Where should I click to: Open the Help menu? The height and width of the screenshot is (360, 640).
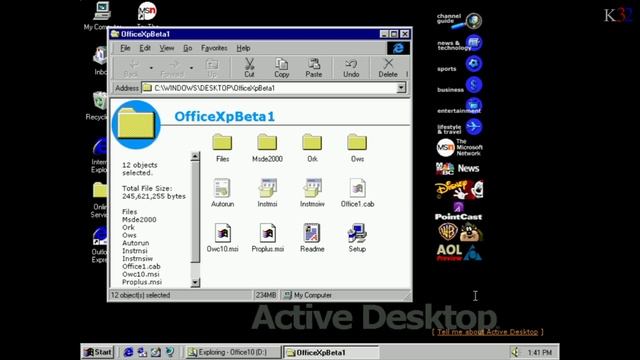point(243,48)
